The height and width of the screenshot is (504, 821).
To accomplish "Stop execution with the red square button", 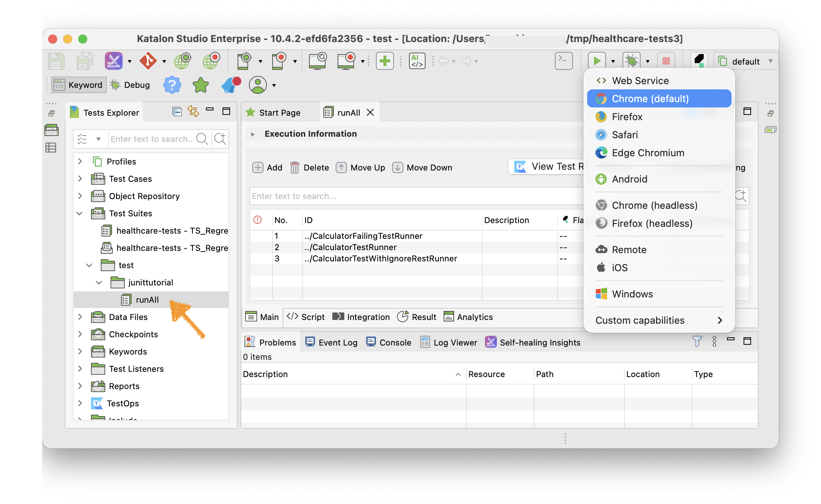I will click(666, 61).
